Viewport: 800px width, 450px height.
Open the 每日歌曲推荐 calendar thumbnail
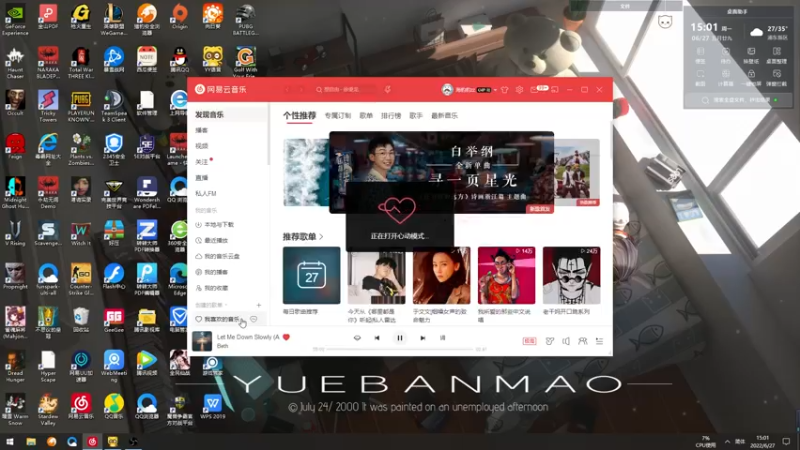311,276
